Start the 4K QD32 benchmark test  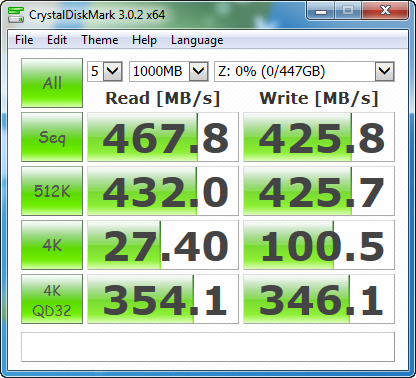52,299
